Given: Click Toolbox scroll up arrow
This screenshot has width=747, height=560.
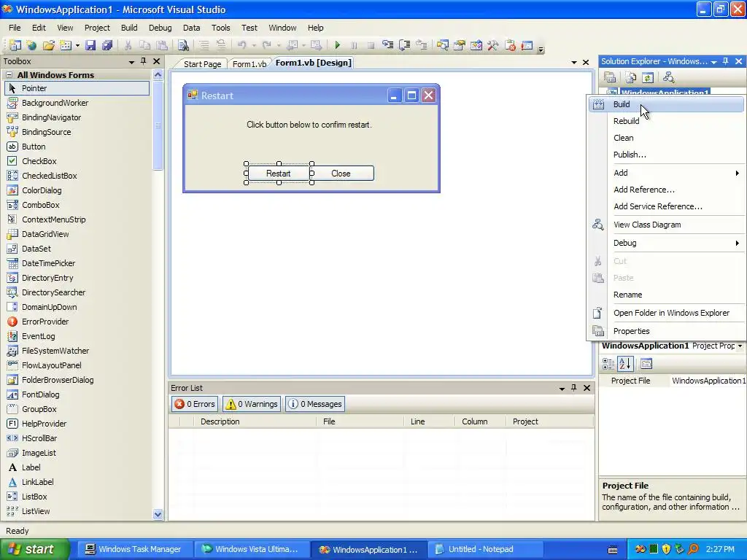Looking at the screenshot, I should pos(158,75).
